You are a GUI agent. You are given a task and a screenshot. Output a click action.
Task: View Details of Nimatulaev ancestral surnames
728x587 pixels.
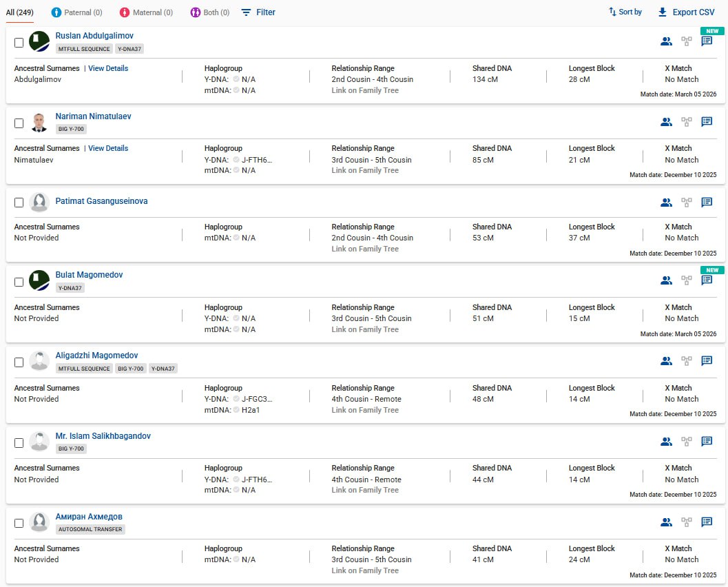(108, 148)
